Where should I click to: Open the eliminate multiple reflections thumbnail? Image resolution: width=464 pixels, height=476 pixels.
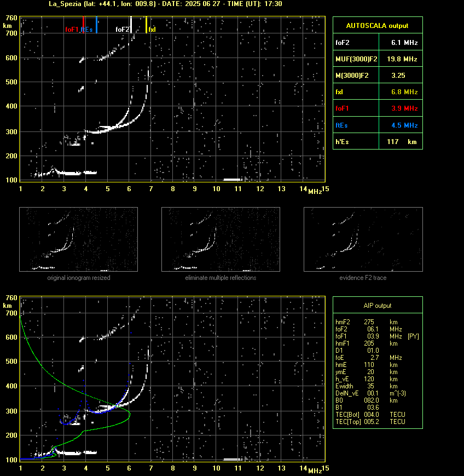(x=221, y=239)
